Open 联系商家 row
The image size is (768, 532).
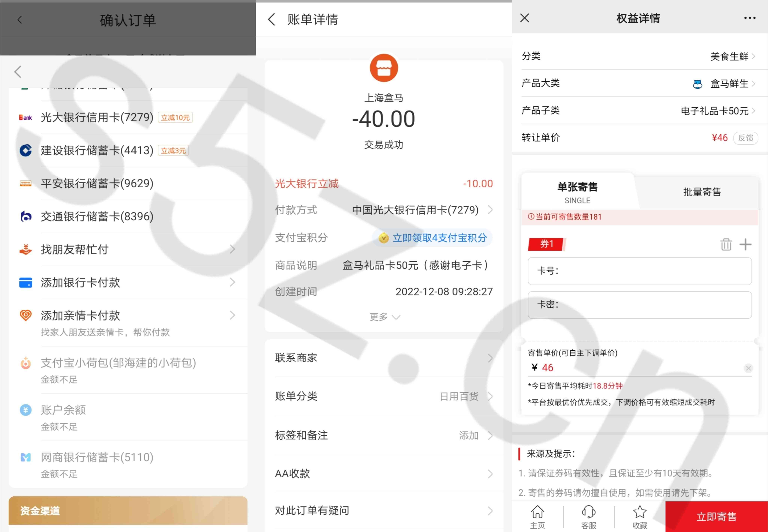[384, 358]
